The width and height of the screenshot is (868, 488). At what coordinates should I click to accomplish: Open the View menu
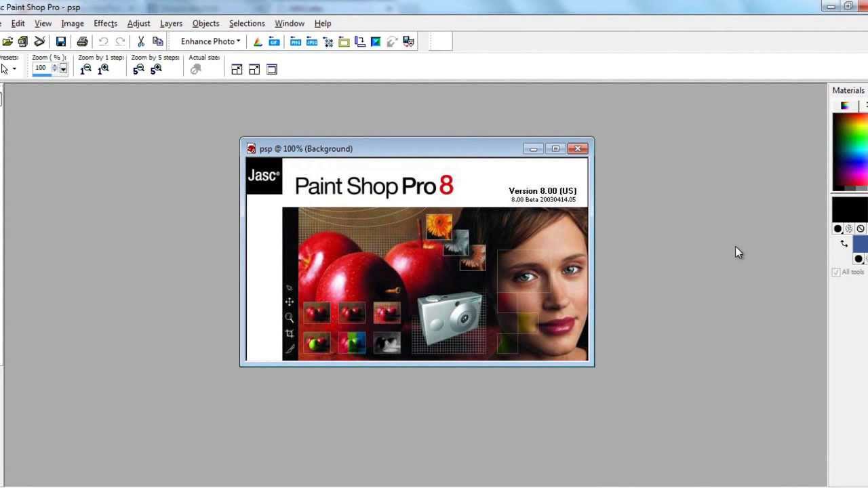[x=43, y=23]
